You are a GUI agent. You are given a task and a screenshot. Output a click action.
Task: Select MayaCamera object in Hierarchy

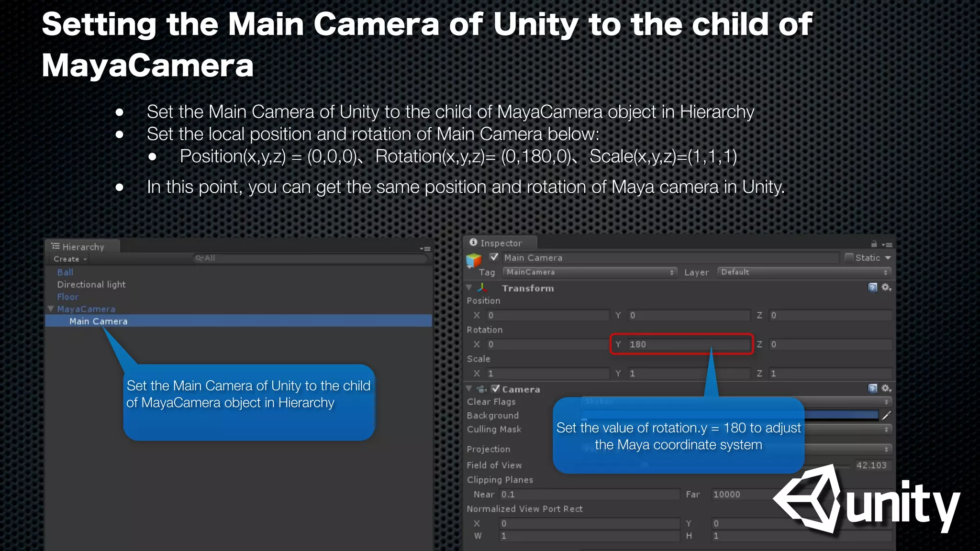pos(86,309)
